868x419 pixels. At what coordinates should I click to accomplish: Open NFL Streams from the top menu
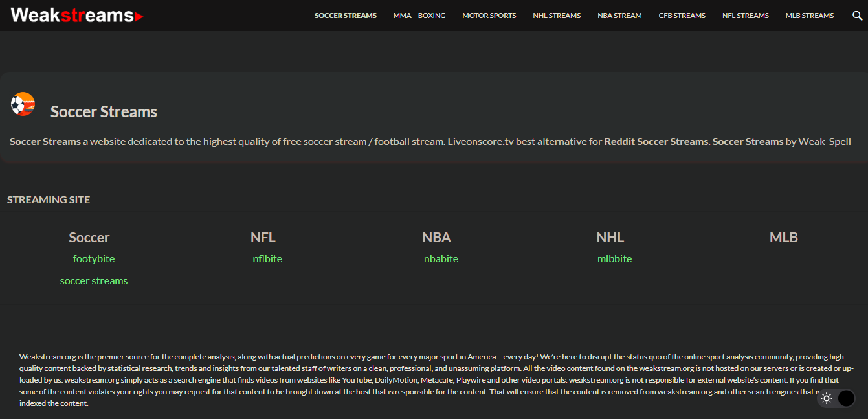(746, 16)
